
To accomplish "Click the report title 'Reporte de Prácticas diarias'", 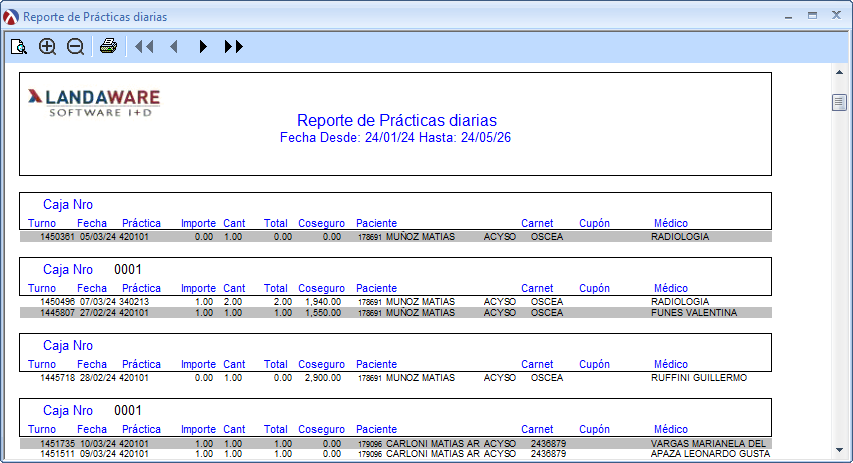I will point(397,120).
